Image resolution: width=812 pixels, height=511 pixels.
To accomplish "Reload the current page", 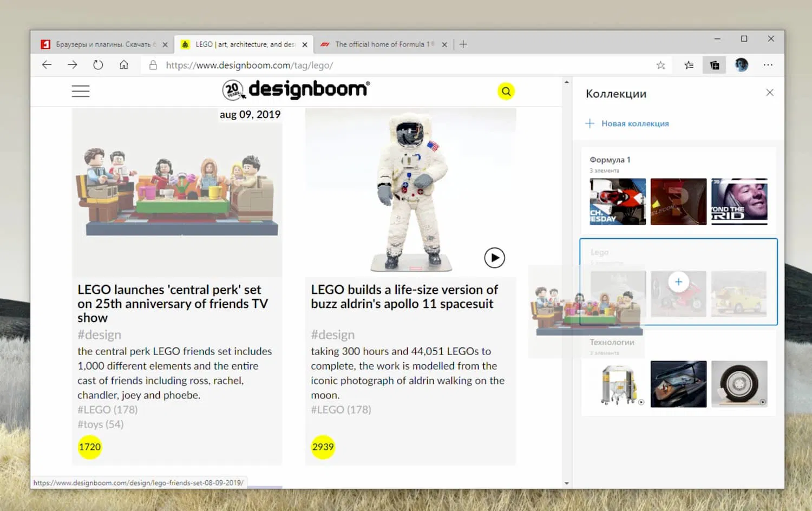I will click(97, 65).
